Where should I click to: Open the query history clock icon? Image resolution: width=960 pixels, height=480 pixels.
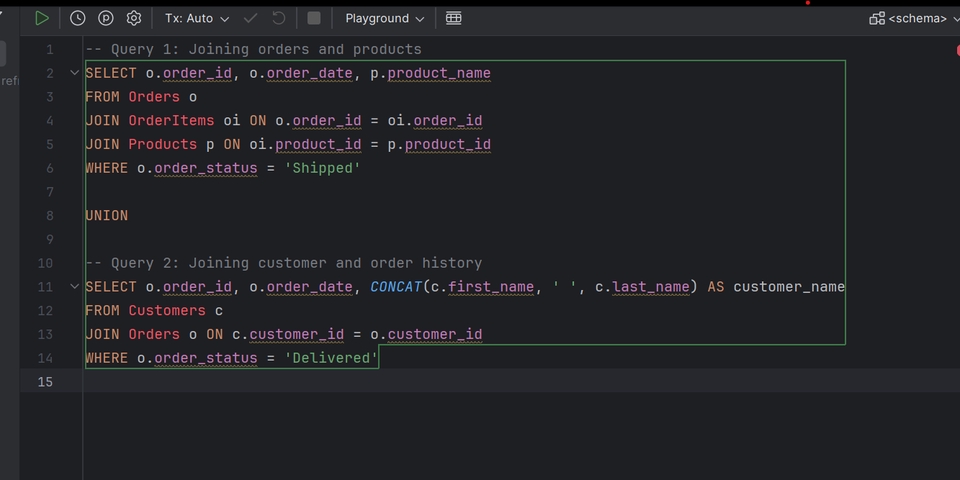[x=78, y=18]
